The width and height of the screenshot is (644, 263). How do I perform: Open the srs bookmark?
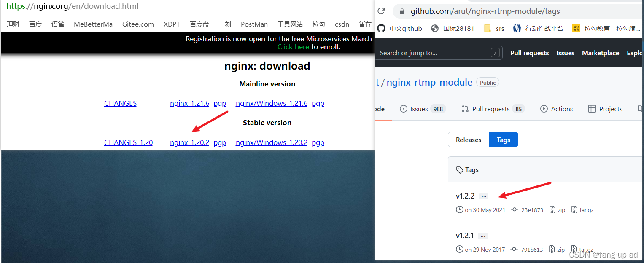pos(500,28)
